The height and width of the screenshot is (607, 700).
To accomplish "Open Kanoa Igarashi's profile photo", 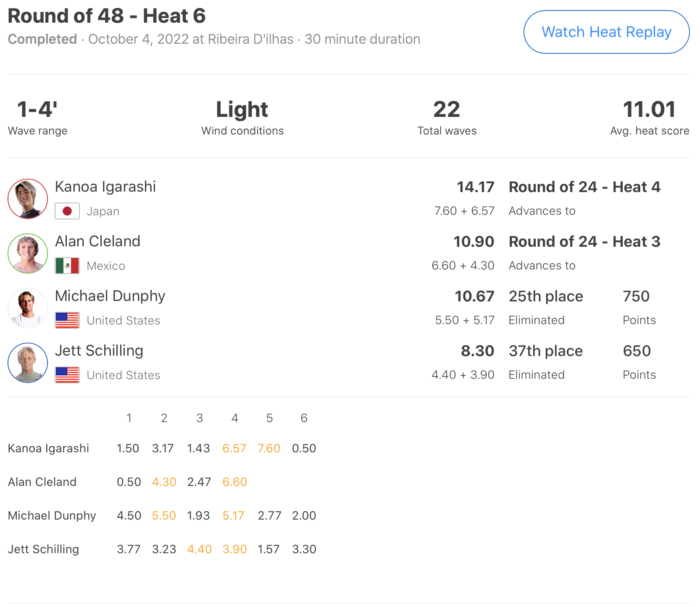I will coord(28,199).
